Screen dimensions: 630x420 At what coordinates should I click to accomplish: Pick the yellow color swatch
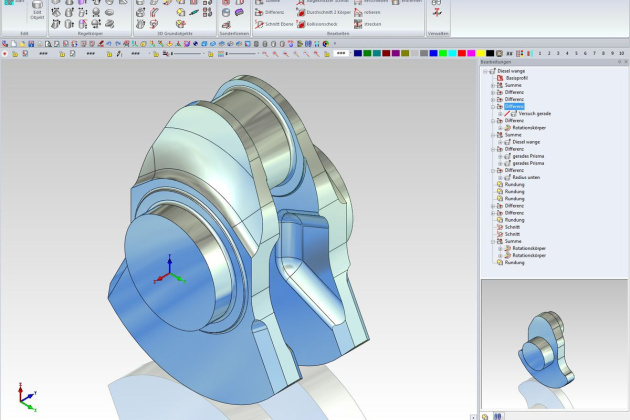[x=481, y=52]
